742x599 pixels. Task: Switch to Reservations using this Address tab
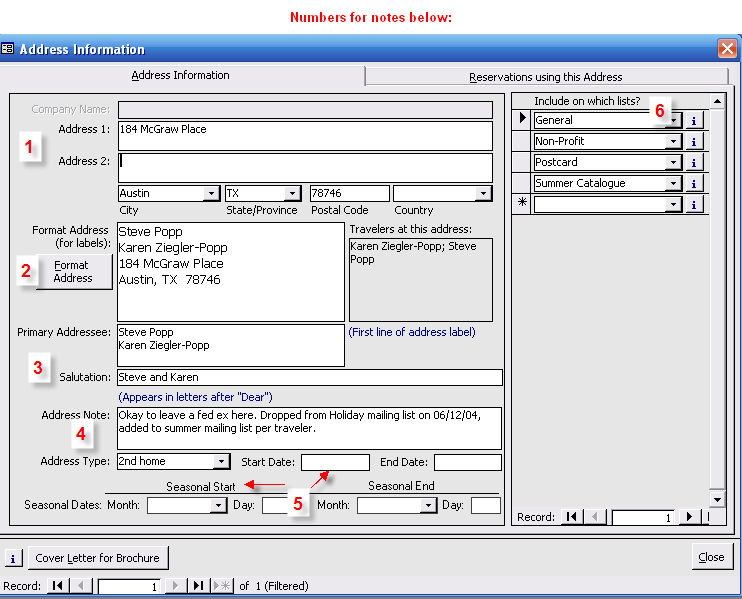tap(545, 77)
